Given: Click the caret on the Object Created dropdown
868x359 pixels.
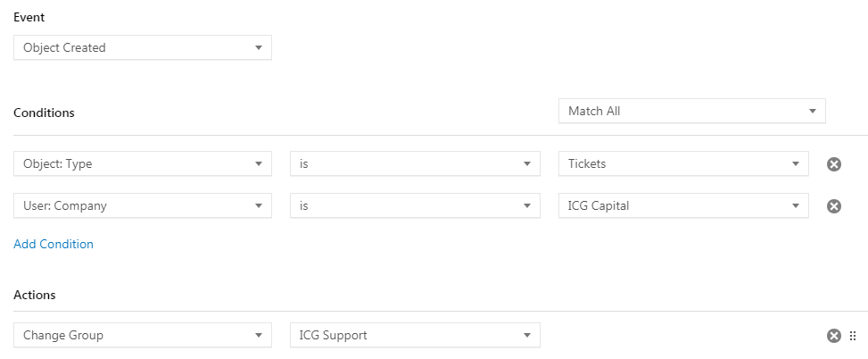Looking at the screenshot, I should pos(259,47).
